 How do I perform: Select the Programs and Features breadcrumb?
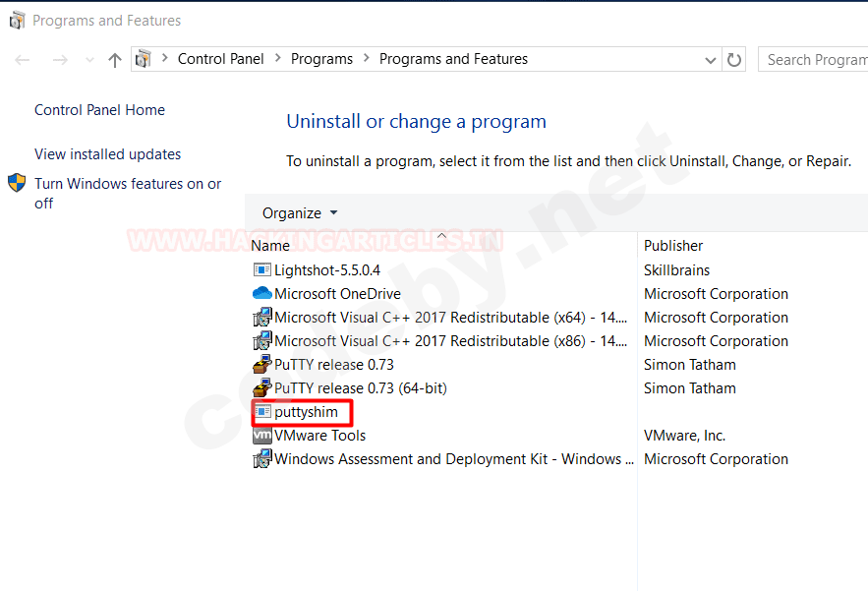pyautogui.click(x=453, y=59)
